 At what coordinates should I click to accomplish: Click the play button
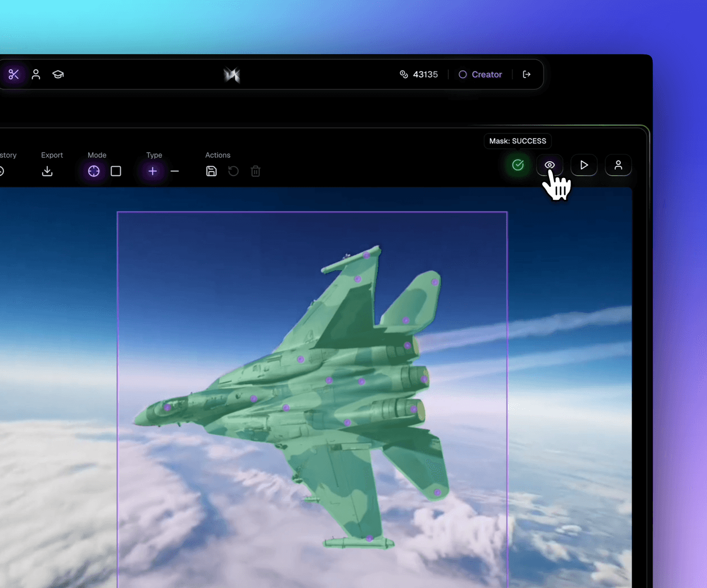pos(584,165)
